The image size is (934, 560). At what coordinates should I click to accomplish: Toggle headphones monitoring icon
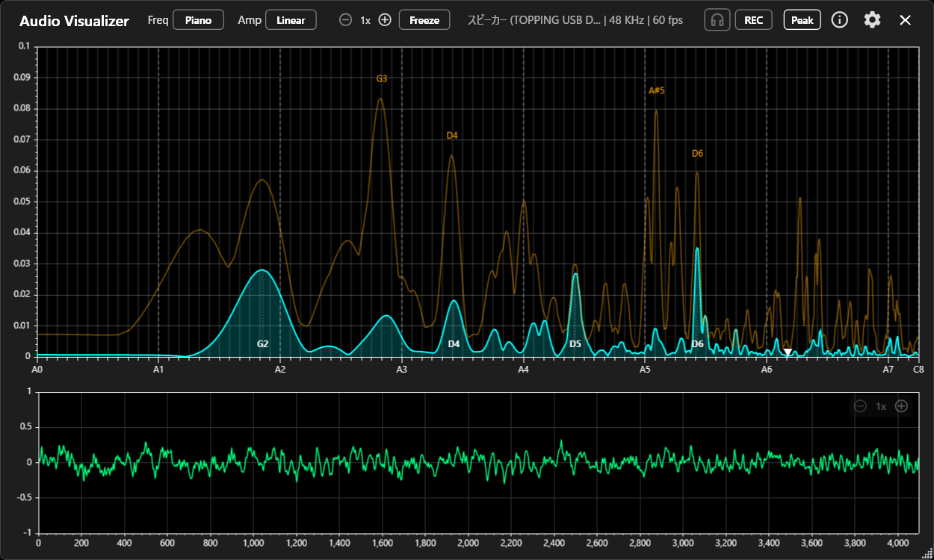(x=717, y=20)
